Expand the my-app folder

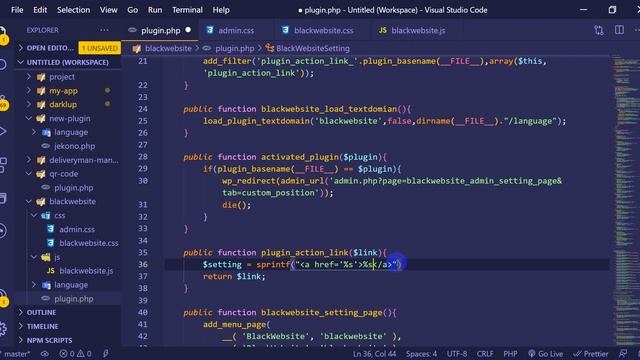[63, 91]
